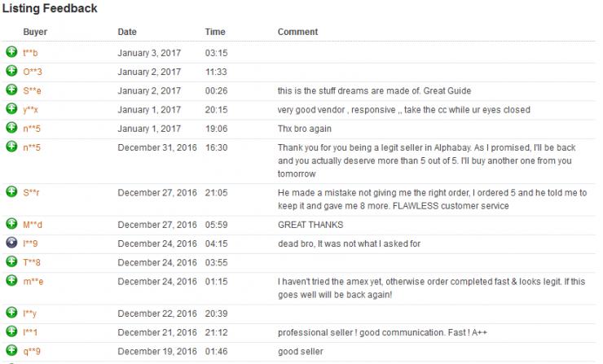Image resolution: width=603 pixels, height=364 pixels.
Task: Click the Listing Feedback heading
Action: pyautogui.click(x=50, y=9)
